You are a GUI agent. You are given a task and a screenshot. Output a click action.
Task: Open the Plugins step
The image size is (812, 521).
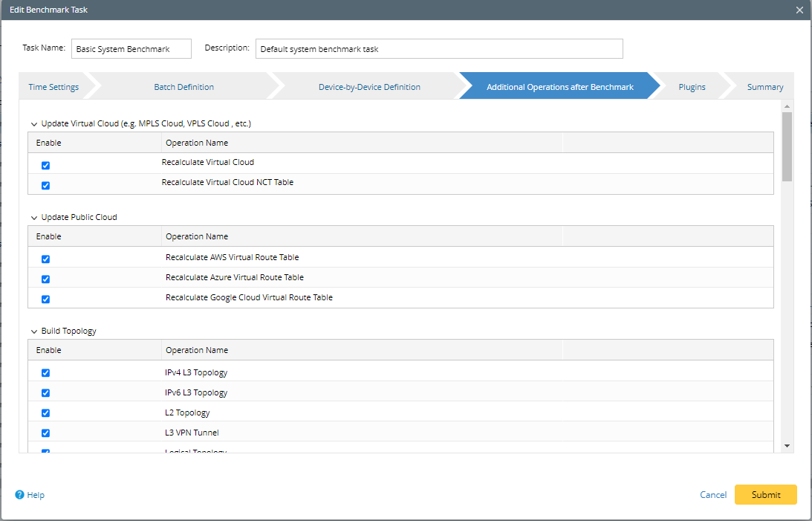(x=692, y=87)
